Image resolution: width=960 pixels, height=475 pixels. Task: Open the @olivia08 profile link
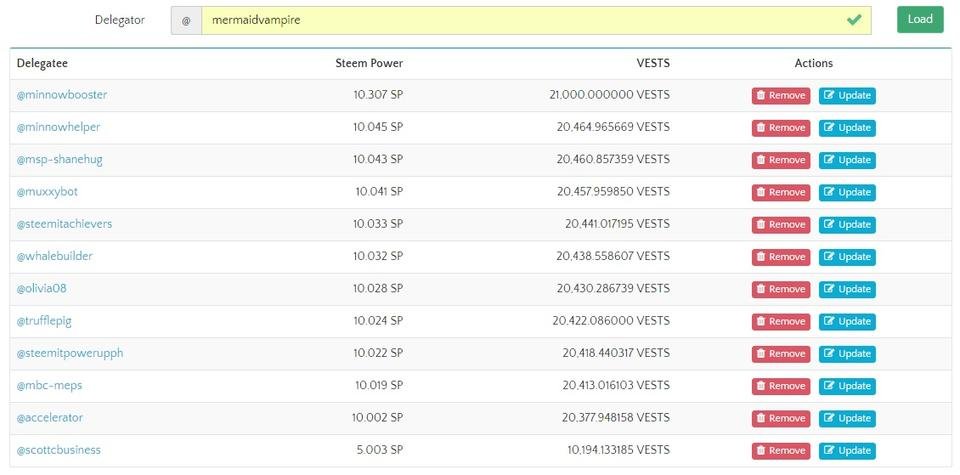pos(41,289)
